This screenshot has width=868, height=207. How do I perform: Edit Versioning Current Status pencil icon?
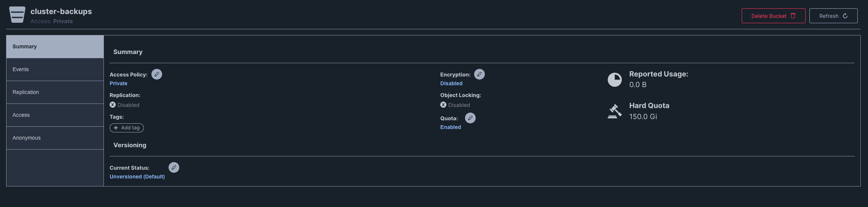[x=174, y=167]
